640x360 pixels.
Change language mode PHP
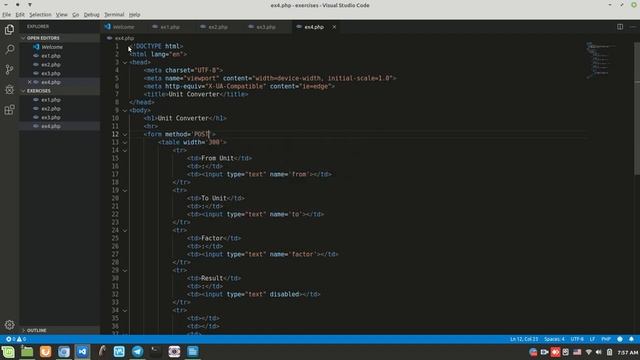coord(606,339)
